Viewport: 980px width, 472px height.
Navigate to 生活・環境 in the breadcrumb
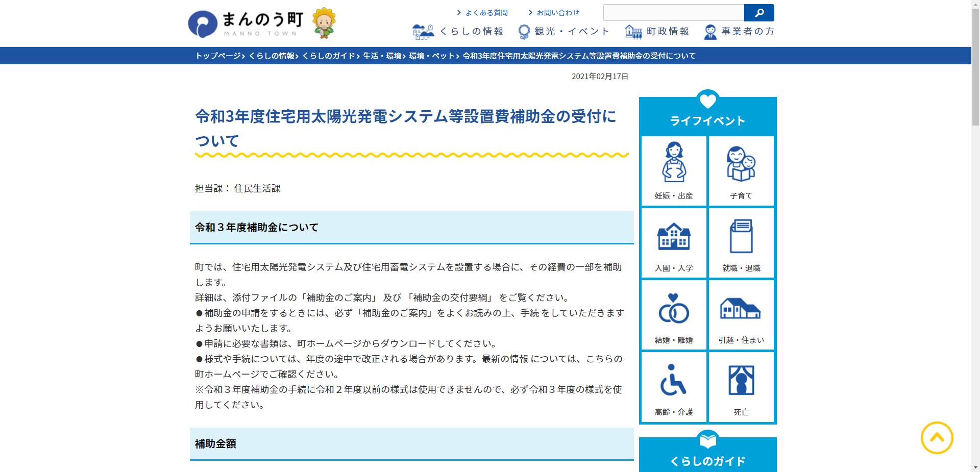pos(380,56)
